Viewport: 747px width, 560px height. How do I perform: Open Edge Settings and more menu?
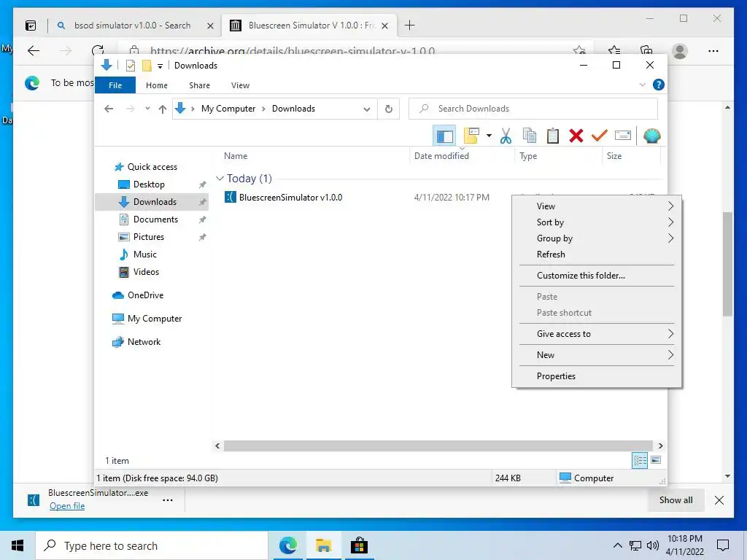coord(713,51)
